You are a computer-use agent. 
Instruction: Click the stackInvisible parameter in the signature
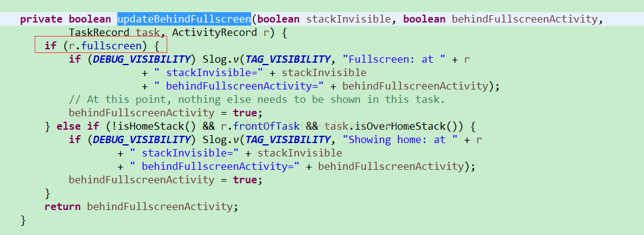348,19
